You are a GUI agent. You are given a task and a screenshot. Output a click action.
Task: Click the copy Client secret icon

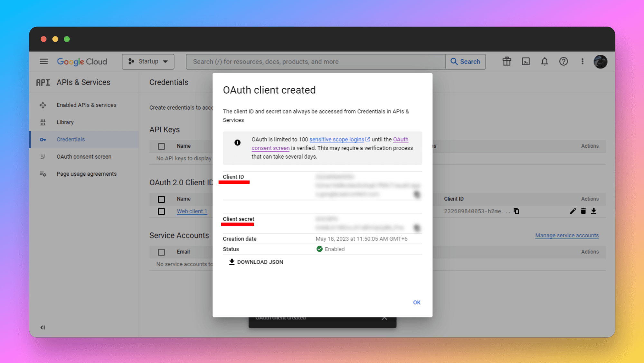point(416,227)
